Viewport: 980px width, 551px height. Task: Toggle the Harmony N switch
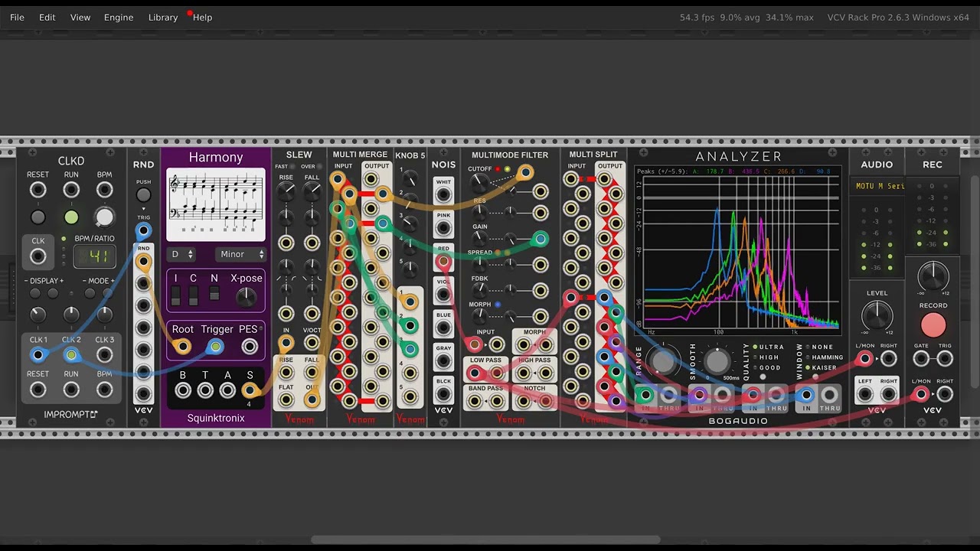[214, 293]
